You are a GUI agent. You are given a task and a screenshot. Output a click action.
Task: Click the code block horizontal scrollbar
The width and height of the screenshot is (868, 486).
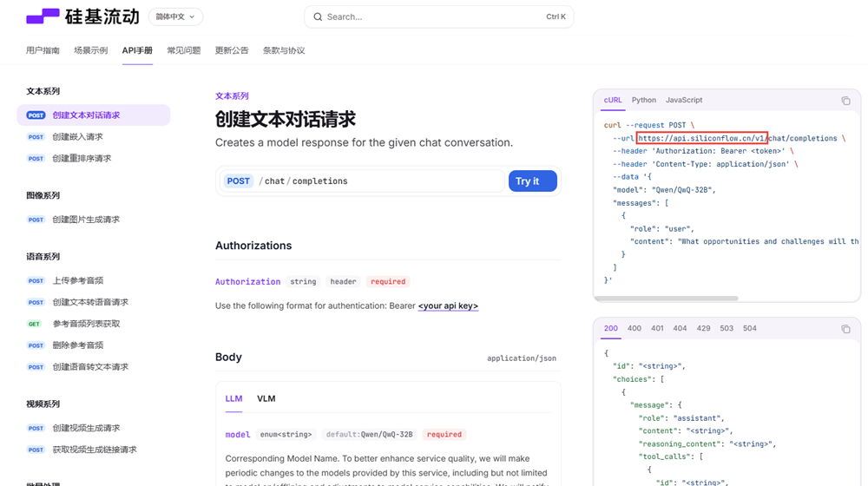tap(666, 299)
